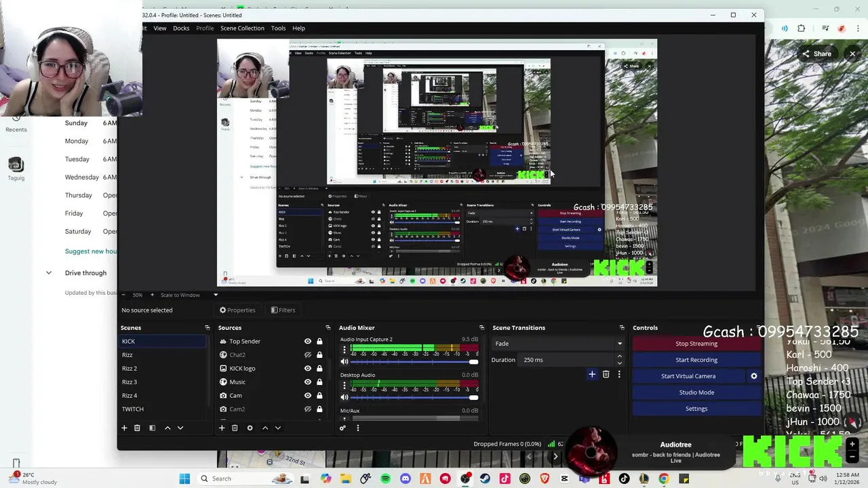Open the Fade transition dropdown
The image size is (868, 488).
[557, 344]
